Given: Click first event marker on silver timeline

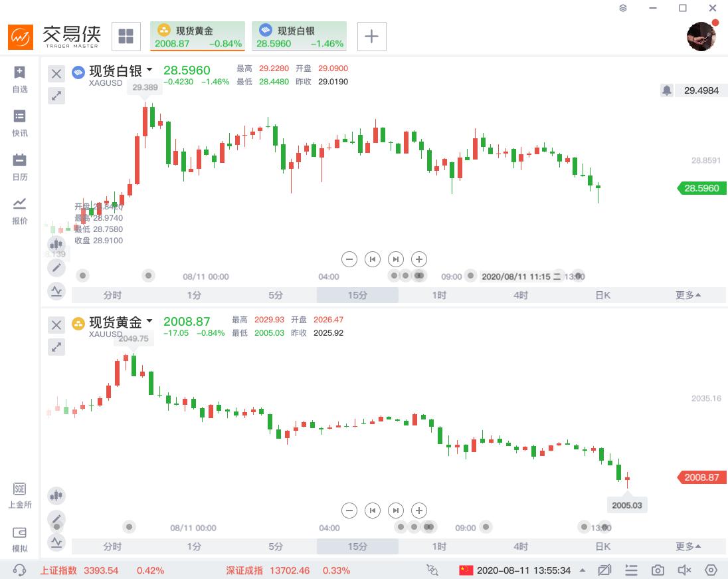Looking at the screenshot, I should click(x=82, y=275).
